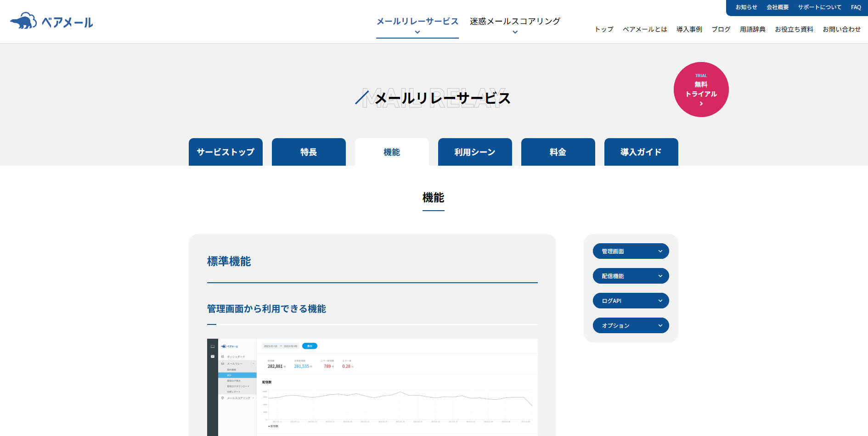Open the FAQ link
This screenshot has width=868, height=436.
click(856, 7)
